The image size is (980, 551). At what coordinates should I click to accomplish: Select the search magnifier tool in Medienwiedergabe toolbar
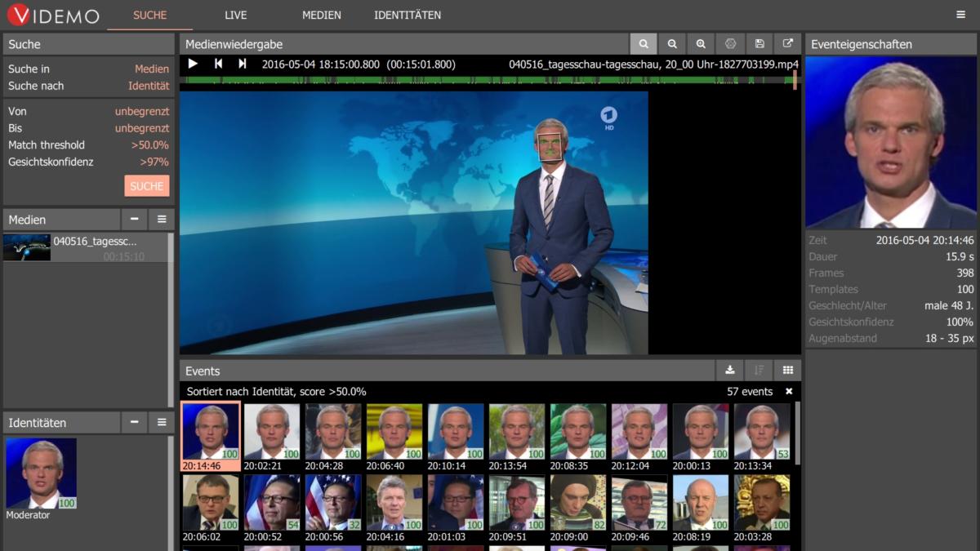pyautogui.click(x=644, y=43)
